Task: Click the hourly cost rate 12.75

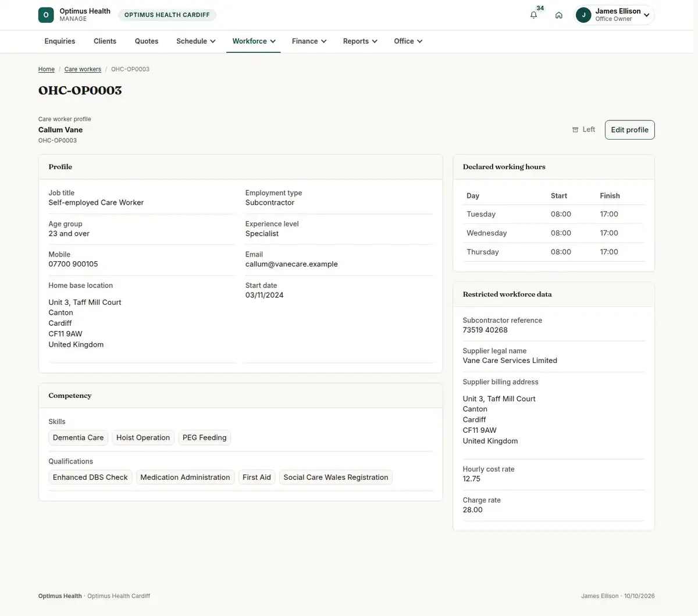Action: tap(472, 479)
